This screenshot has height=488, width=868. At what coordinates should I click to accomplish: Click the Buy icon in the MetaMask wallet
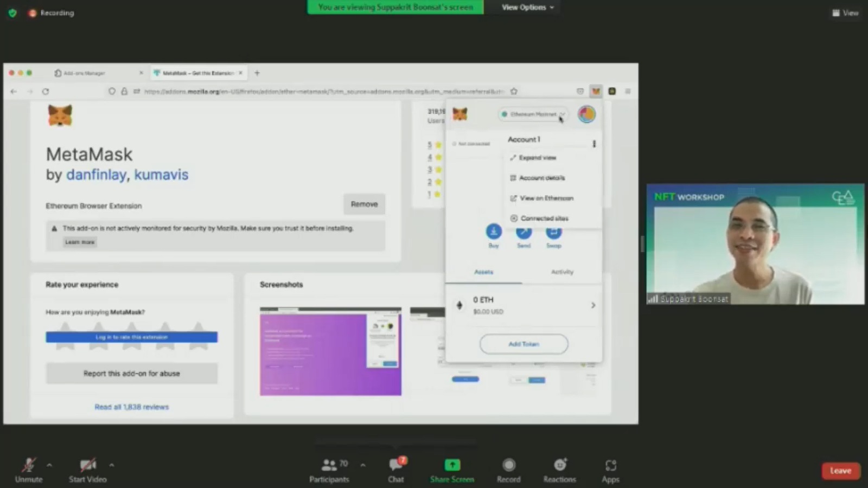(x=494, y=232)
